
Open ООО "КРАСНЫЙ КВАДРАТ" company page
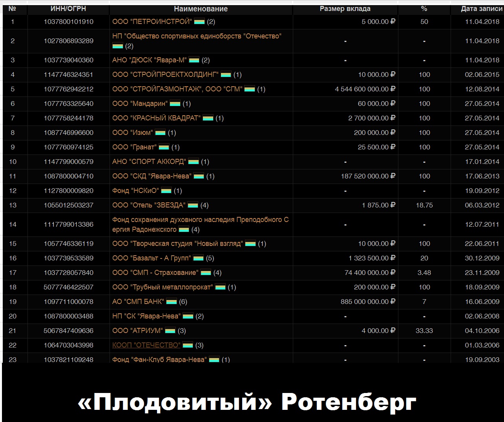tap(156, 118)
